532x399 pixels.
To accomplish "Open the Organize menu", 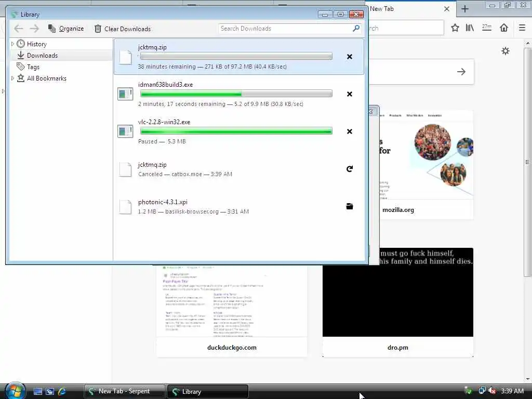I will (x=66, y=29).
